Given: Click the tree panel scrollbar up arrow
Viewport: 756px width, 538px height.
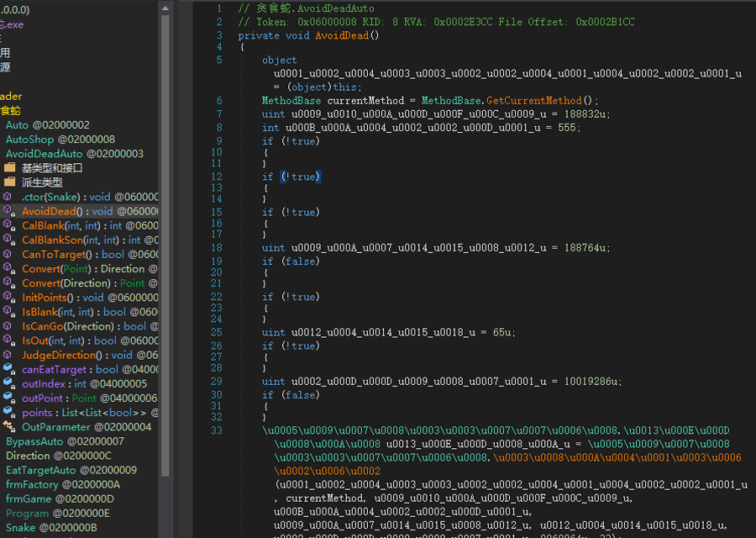Looking at the screenshot, I should coord(165,8).
